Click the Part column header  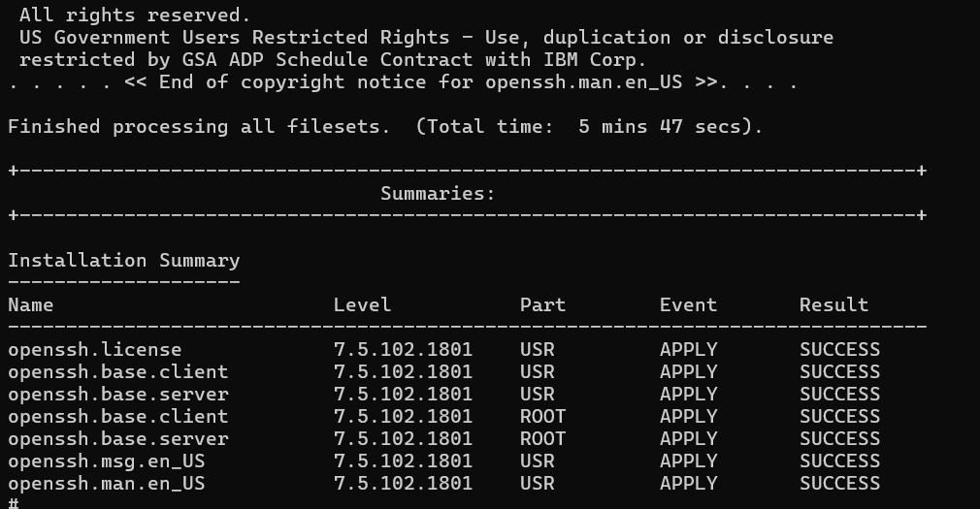542,305
